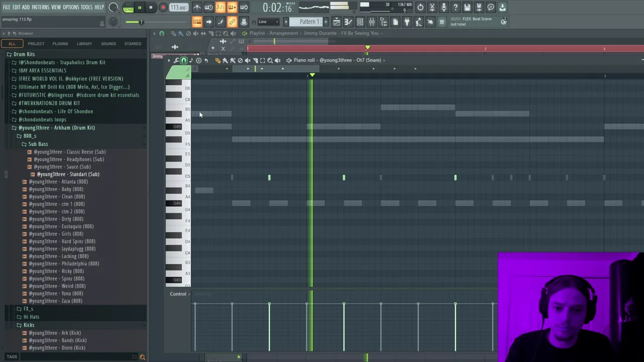Collapse the 808_s folder
The height and width of the screenshot is (362, 644).
coord(30,136)
